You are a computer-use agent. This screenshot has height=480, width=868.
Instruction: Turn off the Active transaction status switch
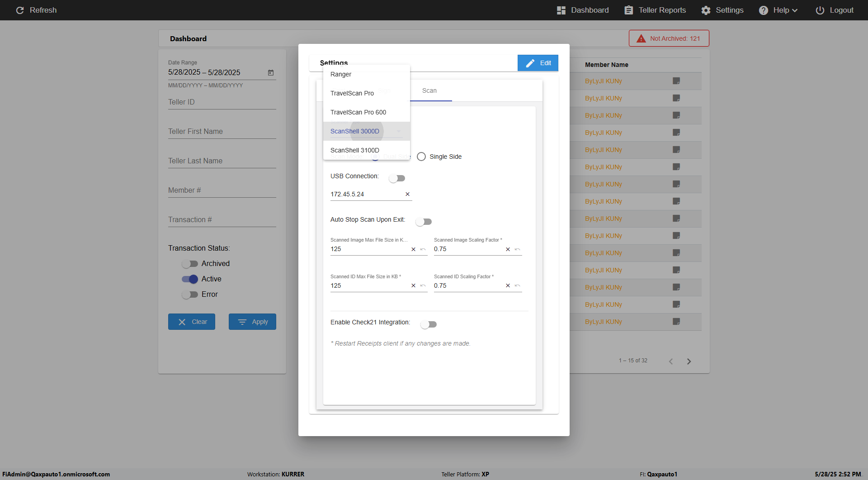point(190,279)
